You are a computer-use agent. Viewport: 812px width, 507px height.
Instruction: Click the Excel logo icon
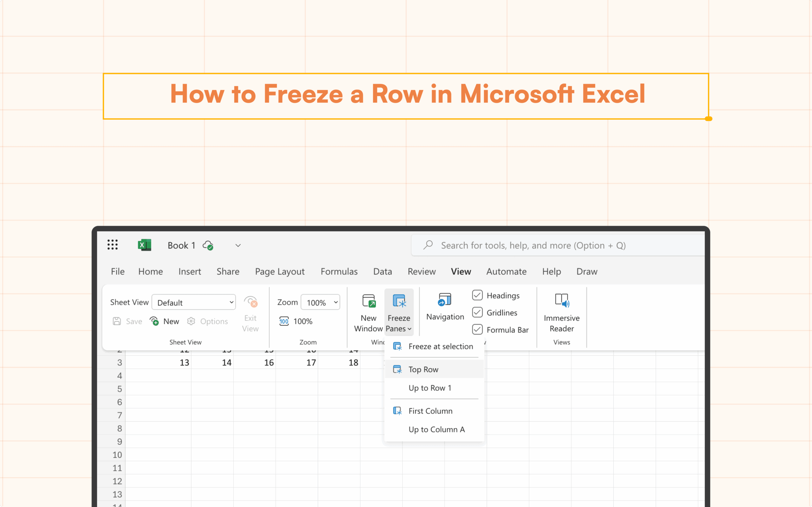pos(144,245)
